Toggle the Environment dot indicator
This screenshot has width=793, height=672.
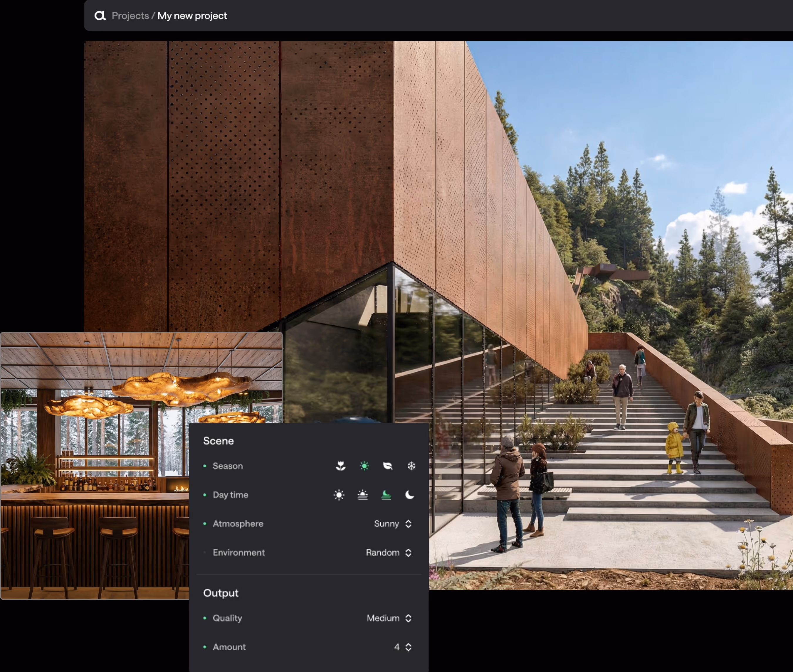pyautogui.click(x=205, y=553)
